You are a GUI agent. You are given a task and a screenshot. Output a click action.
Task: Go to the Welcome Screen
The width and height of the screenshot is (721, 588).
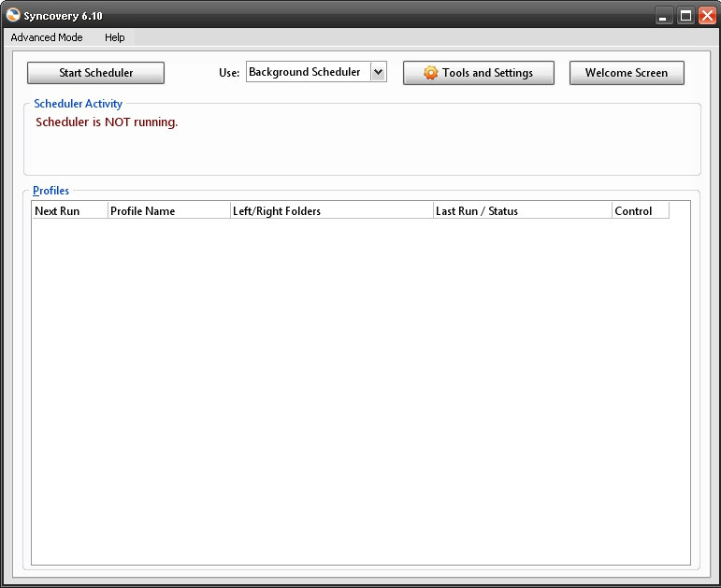[x=627, y=73]
